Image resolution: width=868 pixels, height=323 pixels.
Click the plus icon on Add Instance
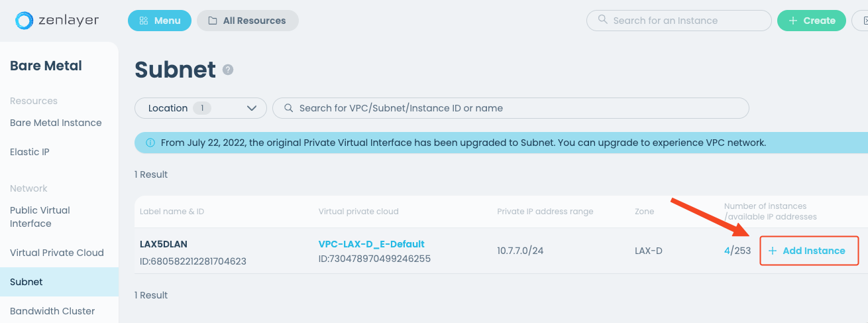(x=772, y=251)
